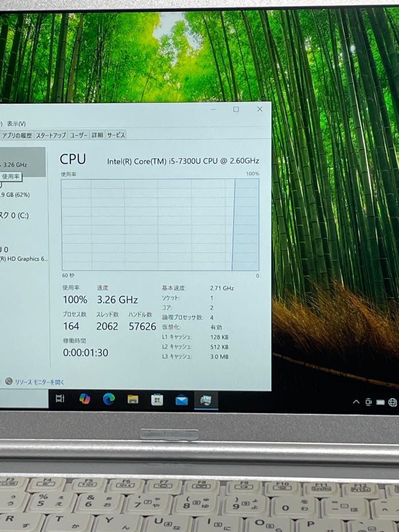The height and width of the screenshot is (532, 399).
Task: Open Microsoft Edge from the taskbar
Action: tap(108, 401)
